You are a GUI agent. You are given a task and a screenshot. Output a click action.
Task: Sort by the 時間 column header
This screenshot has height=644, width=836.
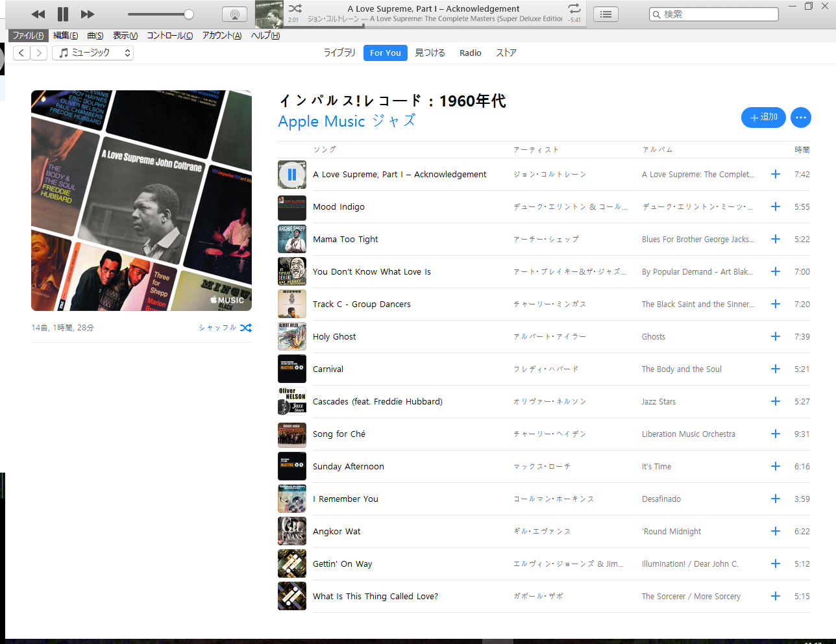[x=802, y=149]
